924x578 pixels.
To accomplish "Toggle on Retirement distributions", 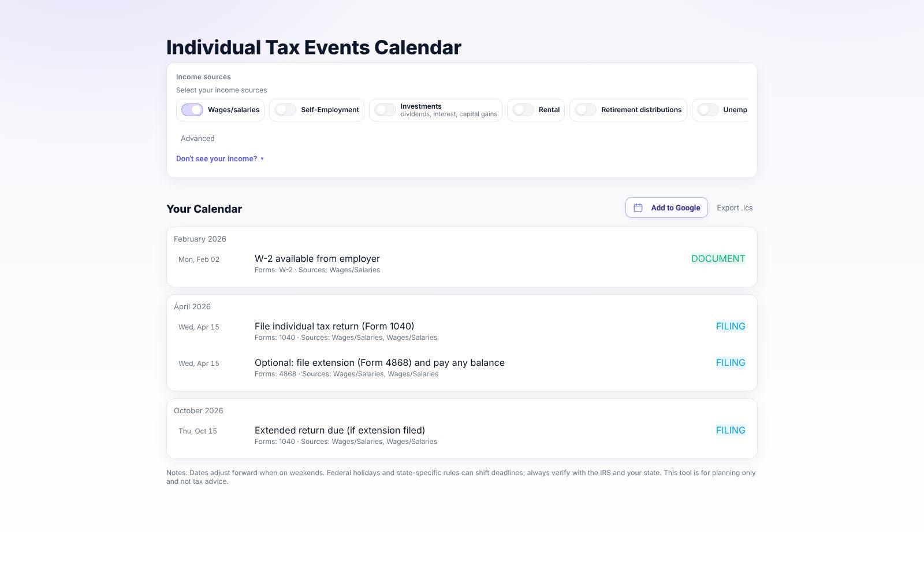I will 586,110.
